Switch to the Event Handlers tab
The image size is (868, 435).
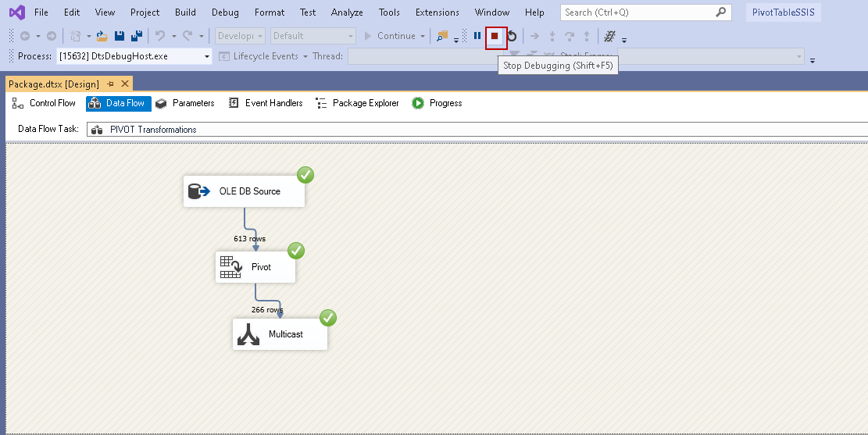(x=266, y=103)
